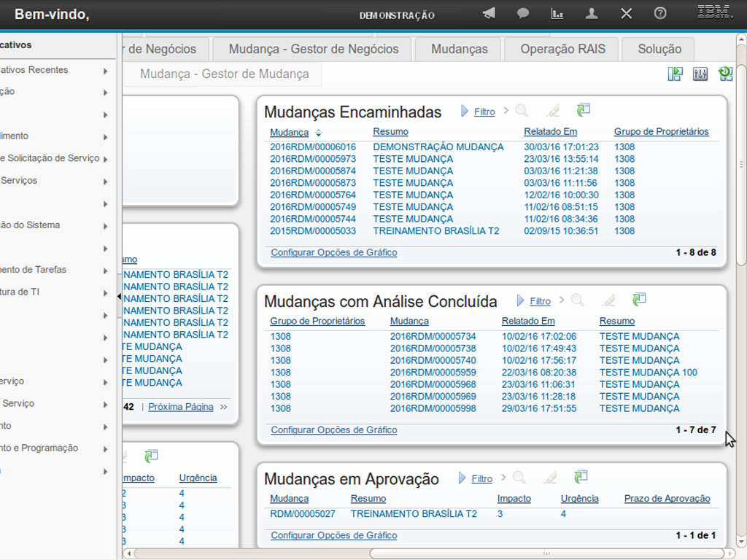The height and width of the screenshot is (560, 747).
Task: Click the sliders icon to edit portlets
Action: coord(700,74)
